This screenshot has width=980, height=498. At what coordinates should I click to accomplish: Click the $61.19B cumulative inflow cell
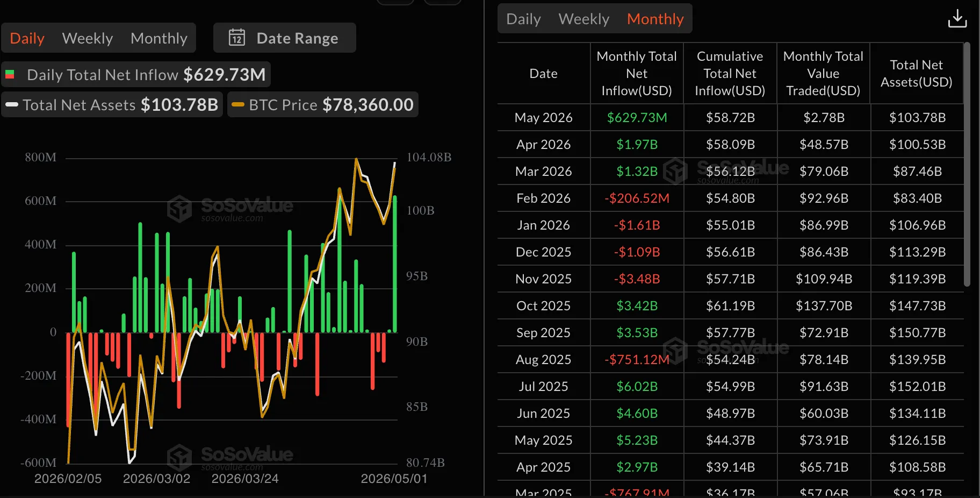click(x=730, y=305)
